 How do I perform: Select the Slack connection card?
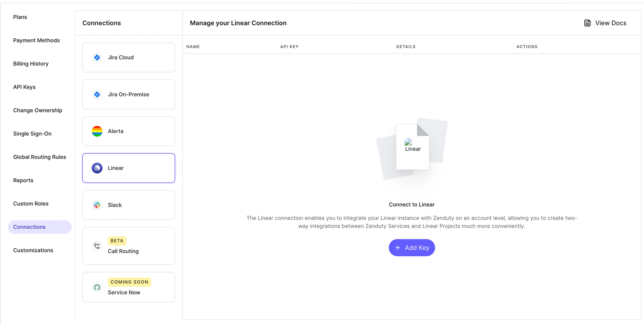coord(129,205)
